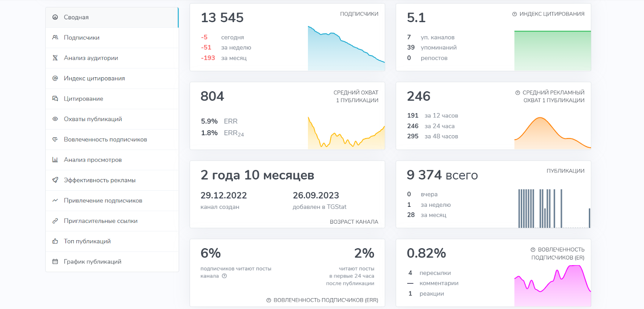Click the calendar icon for График публикаций
Viewport: 644px width, 309px height.
tap(55, 262)
